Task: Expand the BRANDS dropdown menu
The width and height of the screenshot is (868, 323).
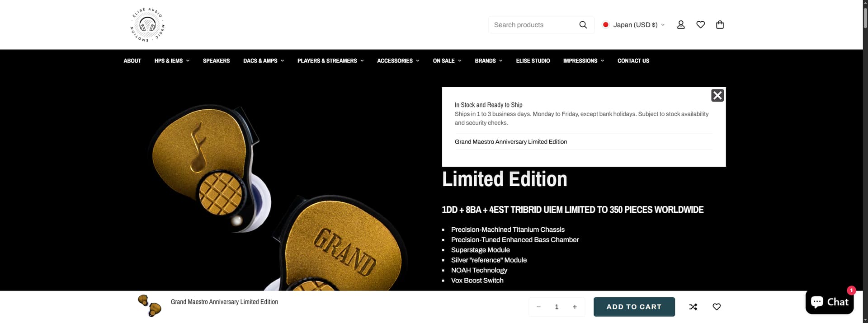Action: click(489, 61)
